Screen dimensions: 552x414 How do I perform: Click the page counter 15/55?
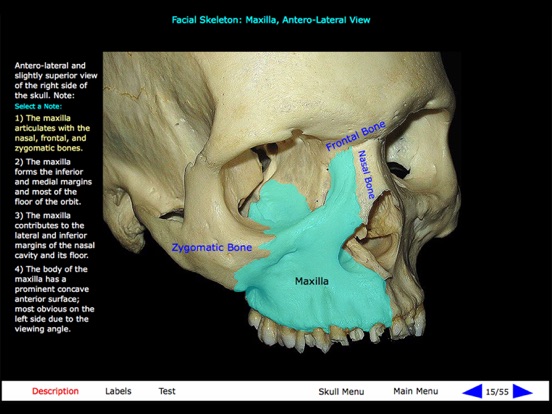click(x=497, y=392)
